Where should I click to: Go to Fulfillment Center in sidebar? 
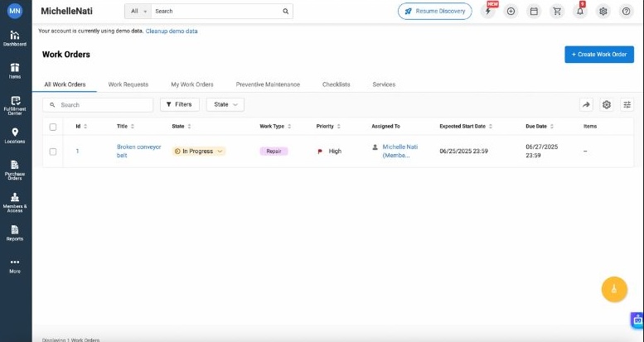pyautogui.click(x=15, y=105)
